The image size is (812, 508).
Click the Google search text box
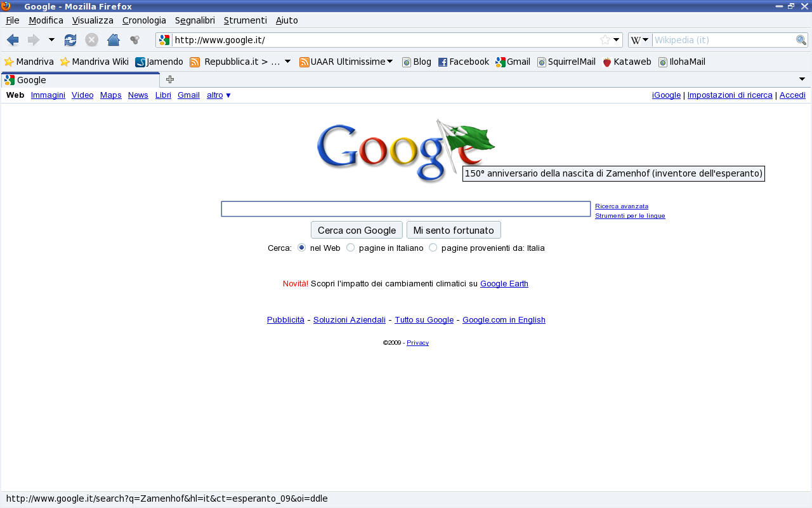click(406, 209)
